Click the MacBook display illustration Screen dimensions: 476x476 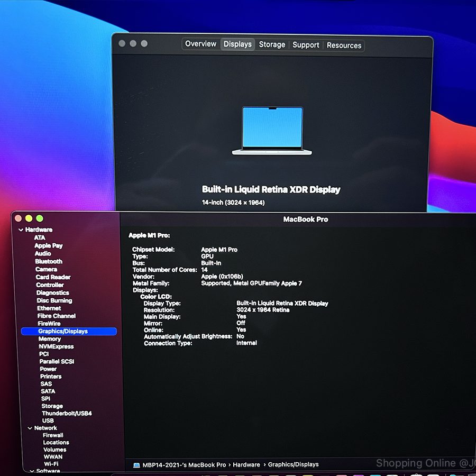coord(272,131)
